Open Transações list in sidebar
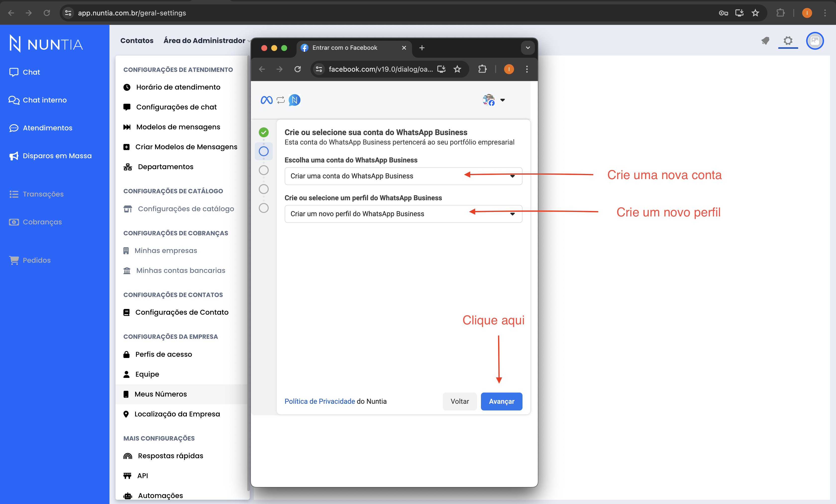836x504 pixels. click(36, 194)
